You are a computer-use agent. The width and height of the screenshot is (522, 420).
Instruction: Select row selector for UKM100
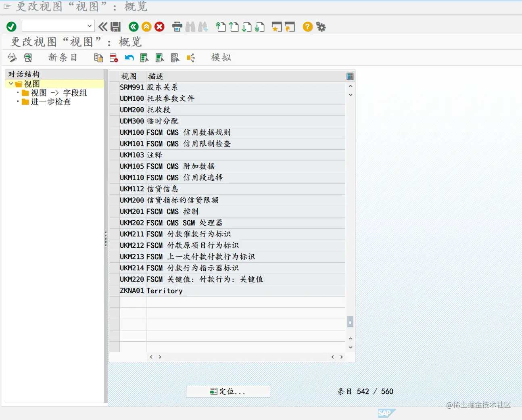[115, 132]
